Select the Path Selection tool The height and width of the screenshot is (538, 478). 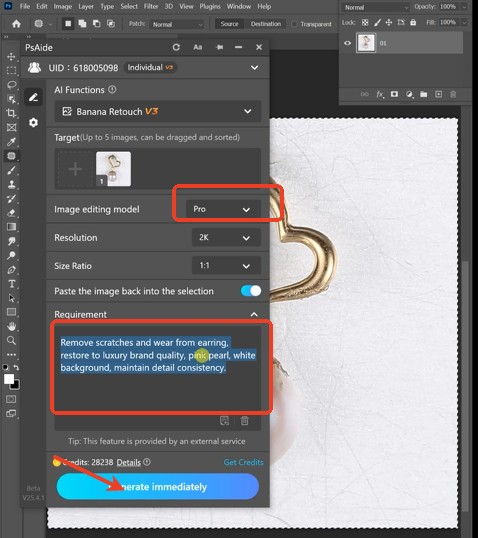pos(11,298)
